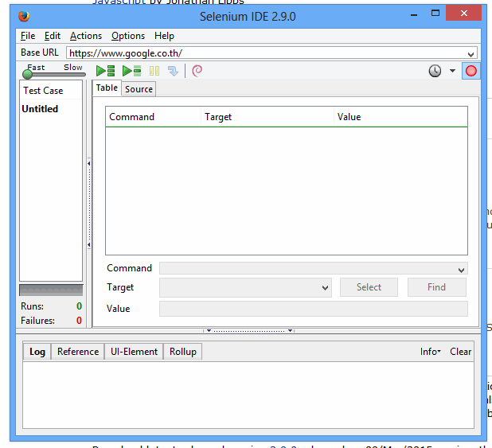
Task: Expand the scheduler dropdown arrow
Action: pyautogui.click(x=452, y=71)
